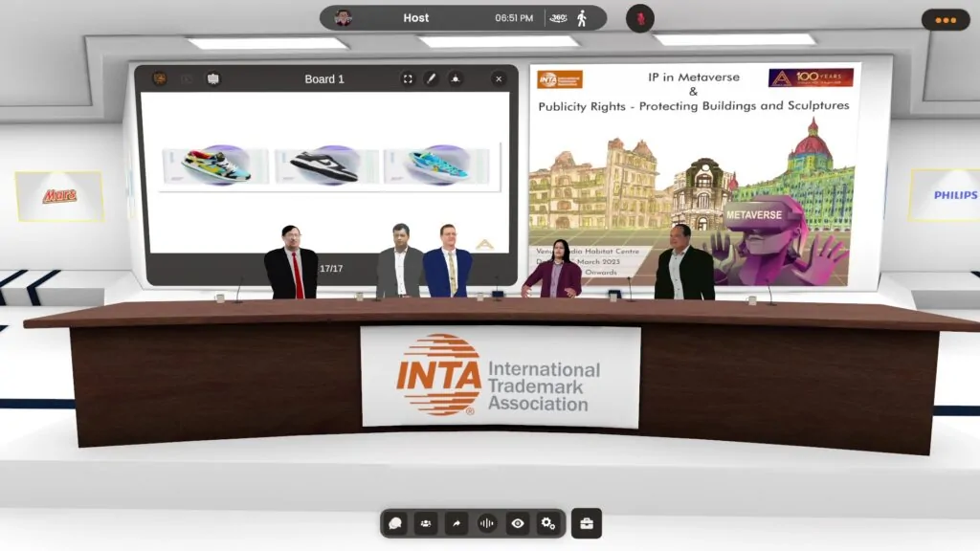
Task: Close Board 1 panel
Action: click(499, 78)
